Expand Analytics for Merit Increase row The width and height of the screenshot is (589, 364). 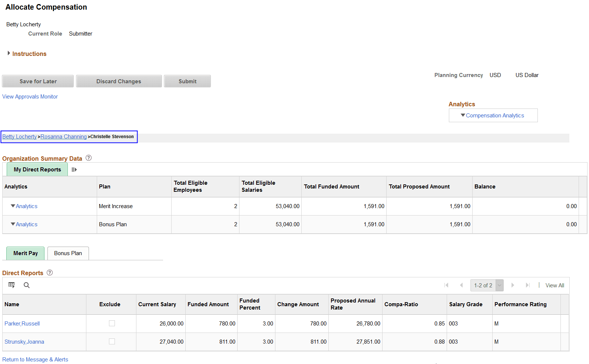click(24, 206)
